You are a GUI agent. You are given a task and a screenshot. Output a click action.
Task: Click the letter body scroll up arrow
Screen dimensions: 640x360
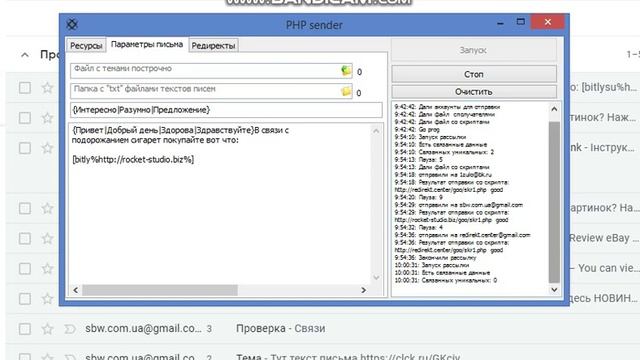pyautogui.click(x=376, y=131)
